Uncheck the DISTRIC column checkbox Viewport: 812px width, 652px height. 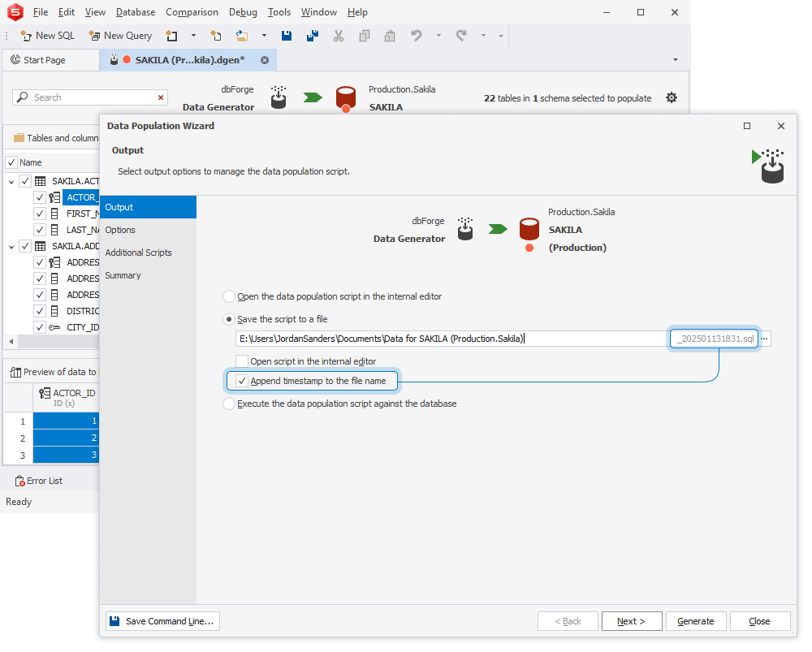point(39,311)
